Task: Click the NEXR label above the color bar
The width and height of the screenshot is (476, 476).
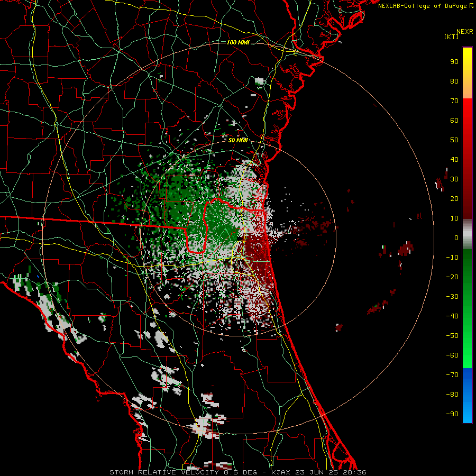Action: (x=464, y=32)
